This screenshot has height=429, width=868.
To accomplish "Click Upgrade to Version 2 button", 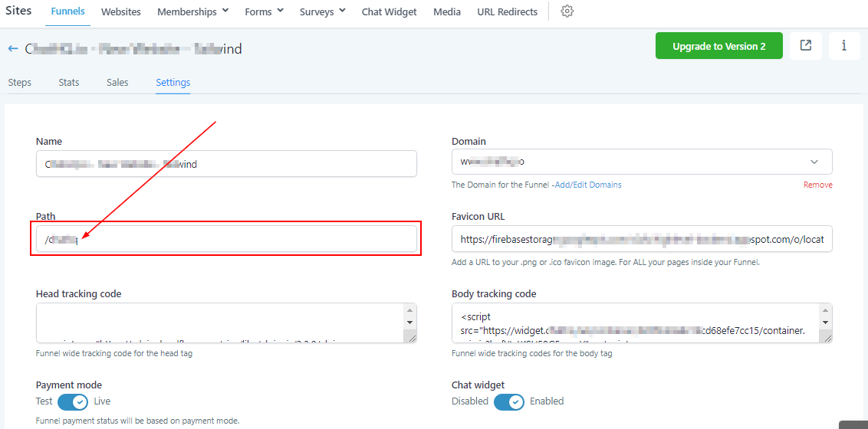I will (x=718, y=46).
